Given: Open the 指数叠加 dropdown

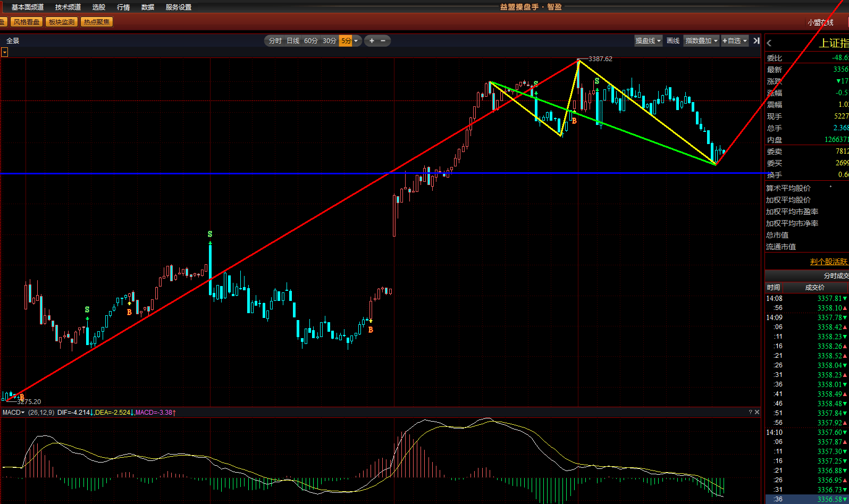Looking at the screenshot, I should coord(701,40).
